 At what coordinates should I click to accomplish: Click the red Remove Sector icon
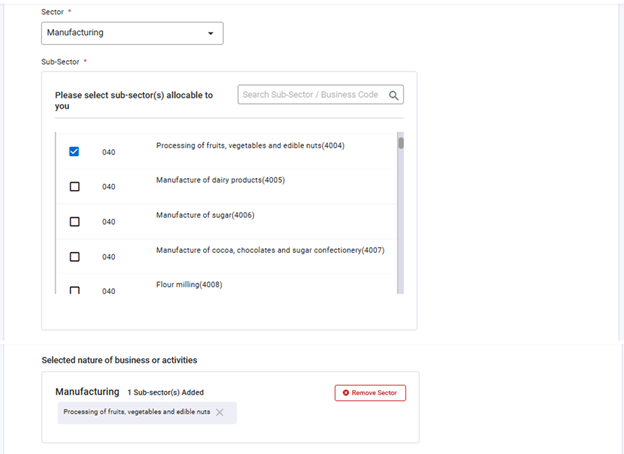(x=346, y=393)
